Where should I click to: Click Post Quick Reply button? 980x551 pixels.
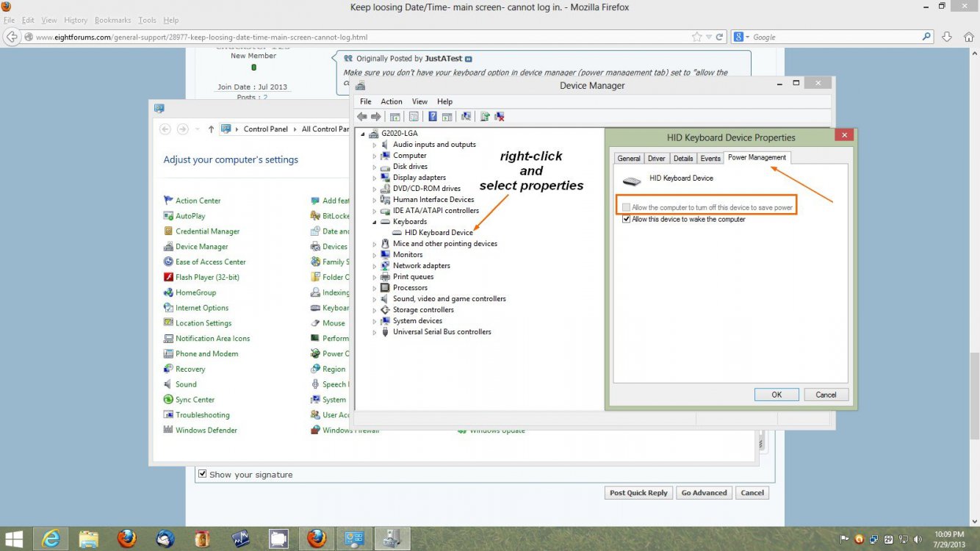pos(638,493)
